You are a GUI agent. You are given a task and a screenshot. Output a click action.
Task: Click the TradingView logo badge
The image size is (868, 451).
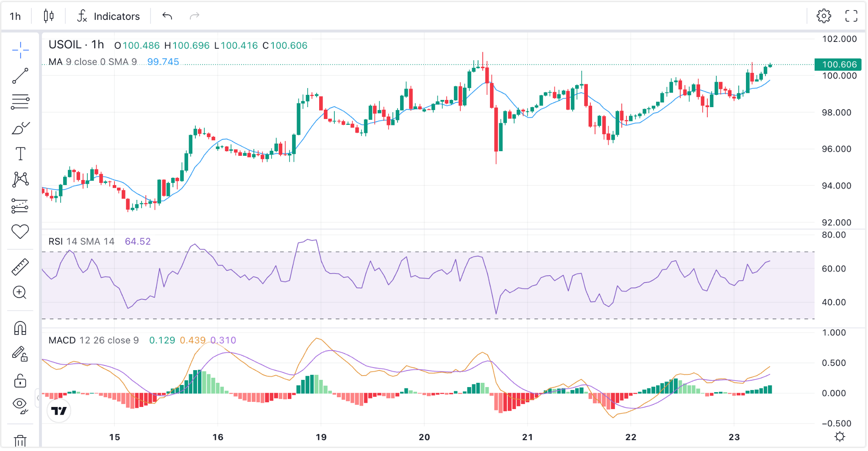(59, 410)
